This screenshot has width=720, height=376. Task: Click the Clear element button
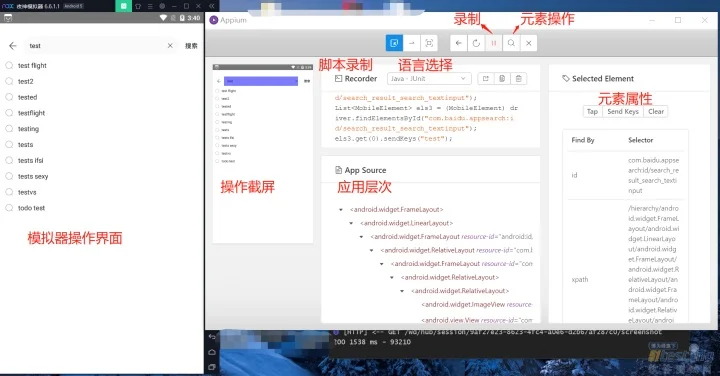pos(656,112)
